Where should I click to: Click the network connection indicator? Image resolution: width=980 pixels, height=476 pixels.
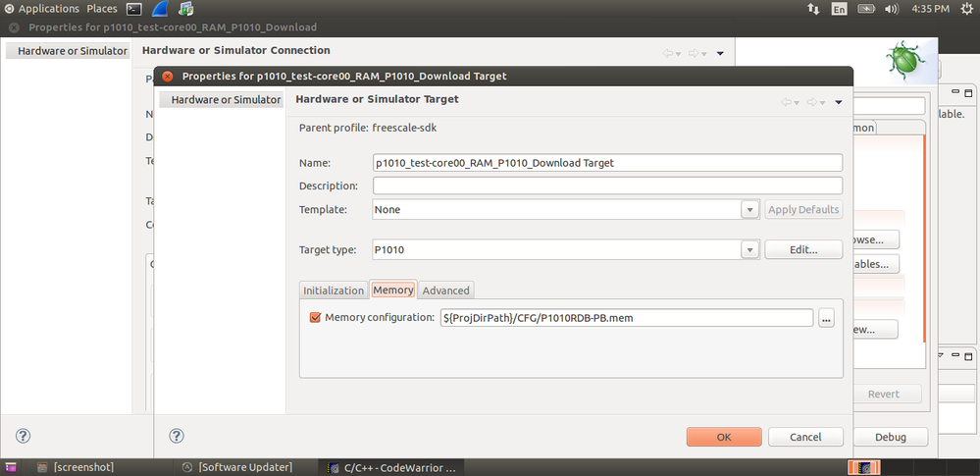[813, 9]
